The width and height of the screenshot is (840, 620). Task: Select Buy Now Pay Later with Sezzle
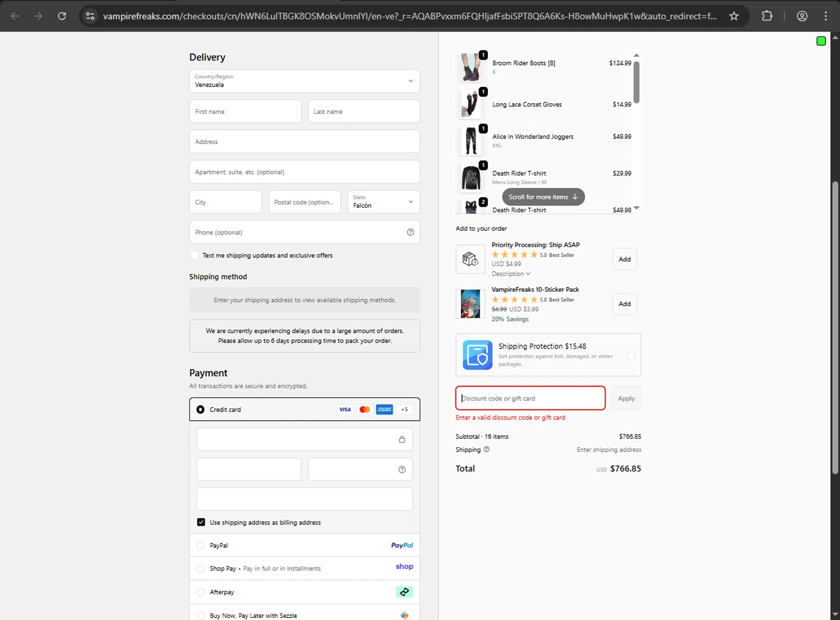coord(200,615)
